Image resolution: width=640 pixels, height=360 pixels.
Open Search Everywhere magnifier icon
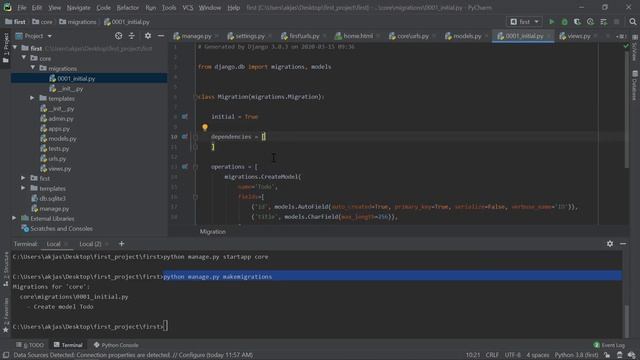point(632,22)
